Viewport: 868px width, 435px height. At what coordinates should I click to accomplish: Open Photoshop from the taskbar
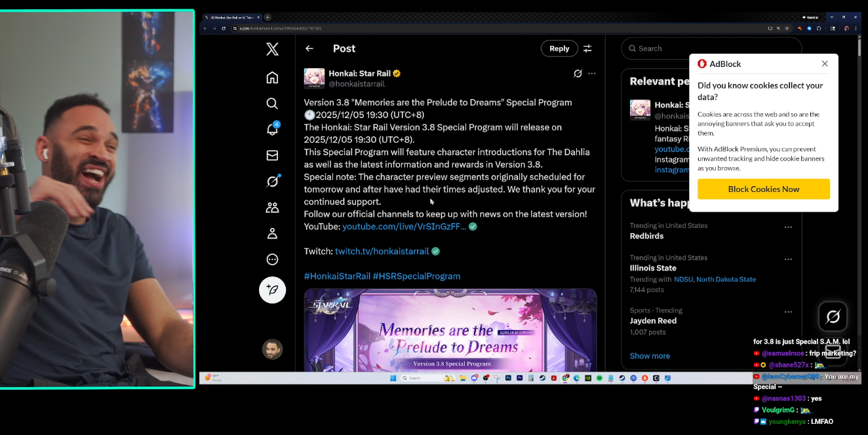click(508, 378)
